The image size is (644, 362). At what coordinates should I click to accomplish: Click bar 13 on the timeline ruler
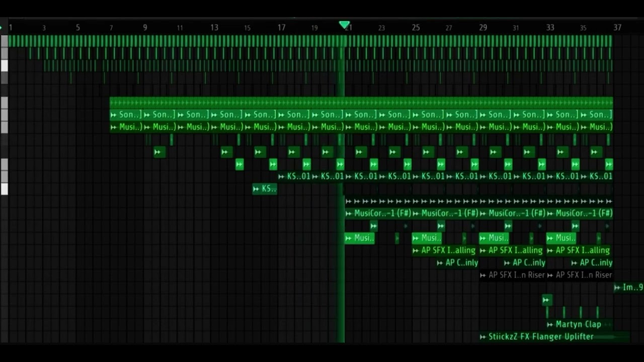point(214,27)
